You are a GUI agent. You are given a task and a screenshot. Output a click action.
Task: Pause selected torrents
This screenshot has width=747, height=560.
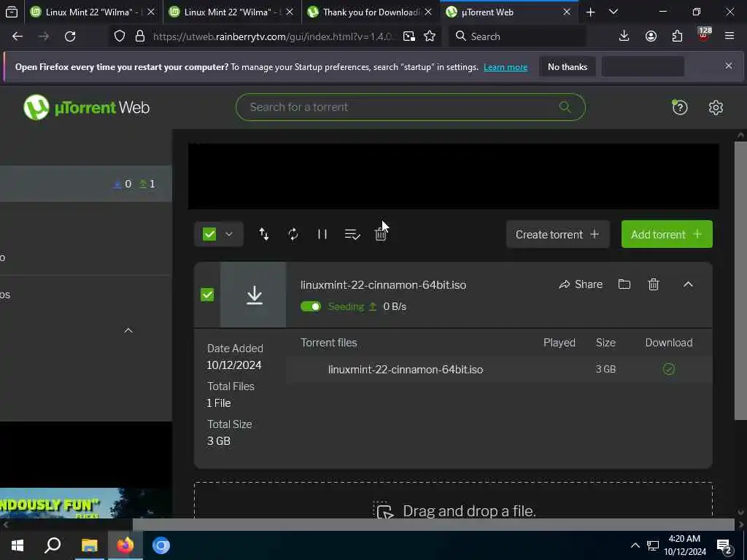click(322, 234)
